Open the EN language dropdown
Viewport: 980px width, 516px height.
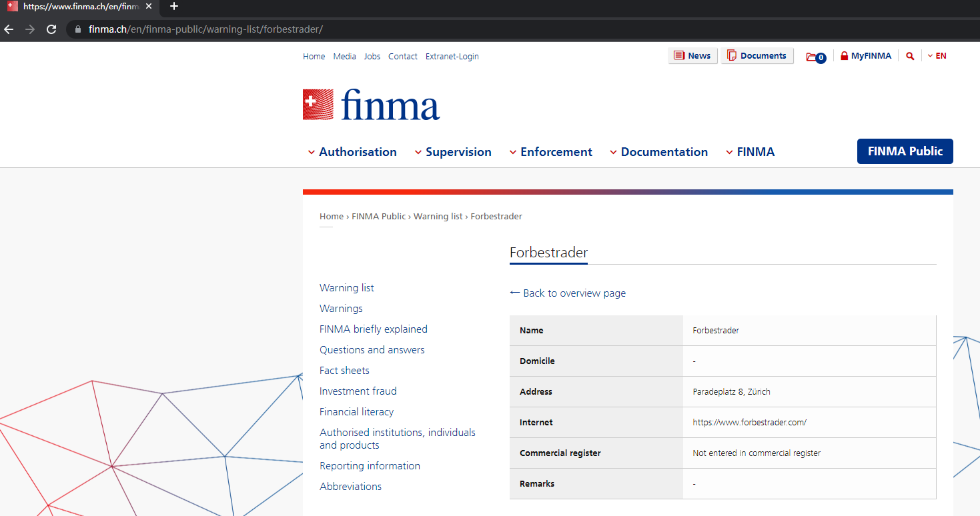click(x=937, y=56)
